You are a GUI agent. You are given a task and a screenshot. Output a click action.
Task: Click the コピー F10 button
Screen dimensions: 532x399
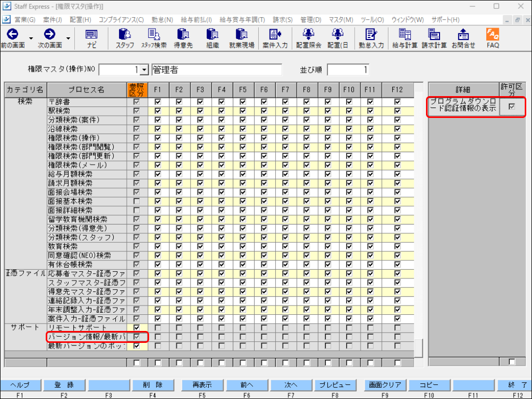point(429,385)
